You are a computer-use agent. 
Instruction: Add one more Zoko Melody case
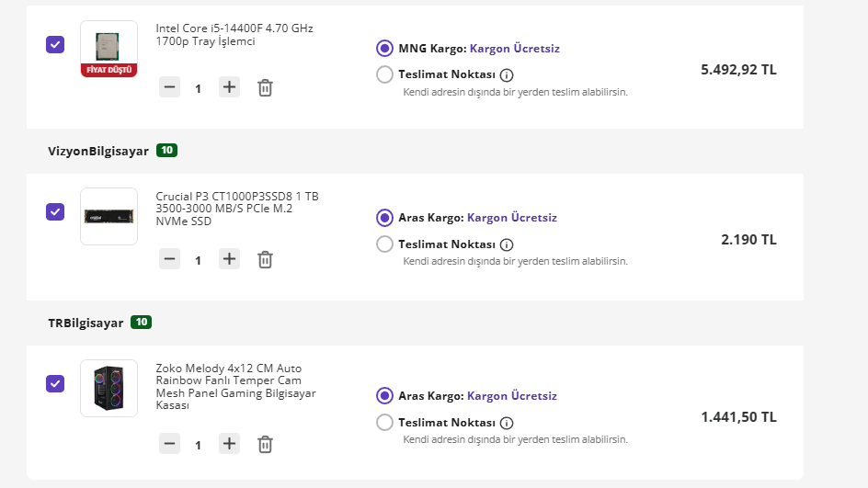(230, 445)
